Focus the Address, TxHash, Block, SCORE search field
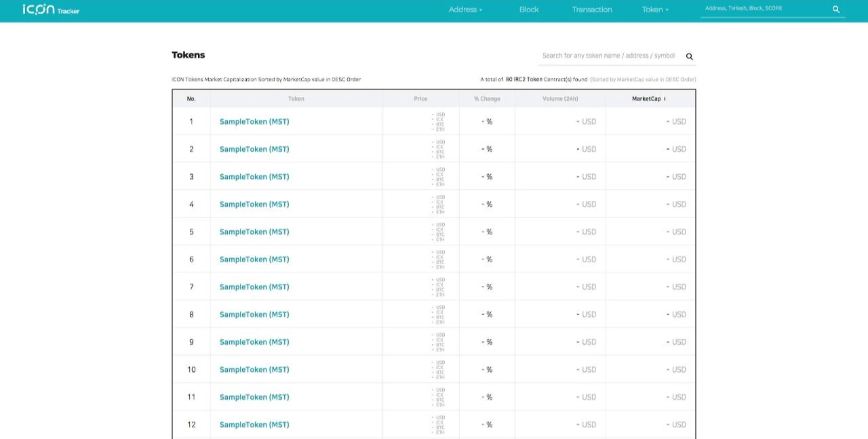868x439 pixels. coord(765,9)
